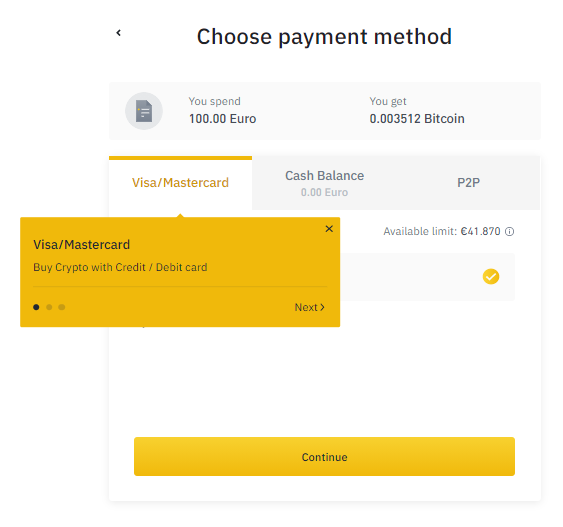Select the first tour pagination dot

(x=36, y=307)
